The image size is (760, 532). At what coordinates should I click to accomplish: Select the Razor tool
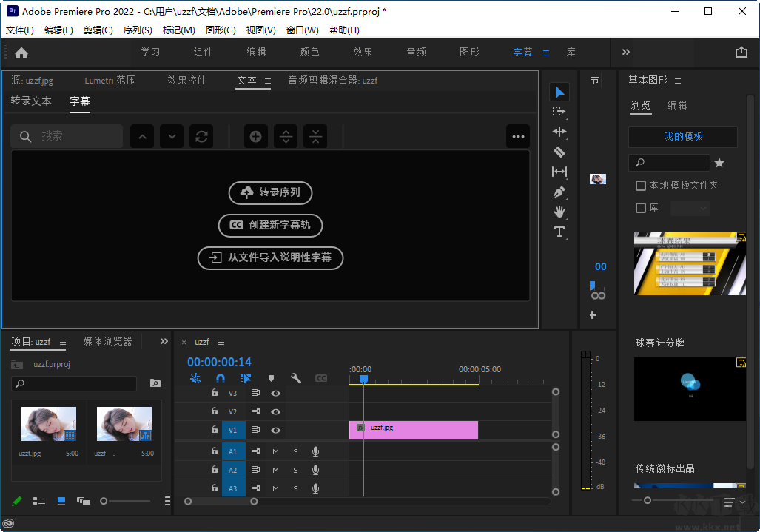pyautogui.click(x=559, y=152)
